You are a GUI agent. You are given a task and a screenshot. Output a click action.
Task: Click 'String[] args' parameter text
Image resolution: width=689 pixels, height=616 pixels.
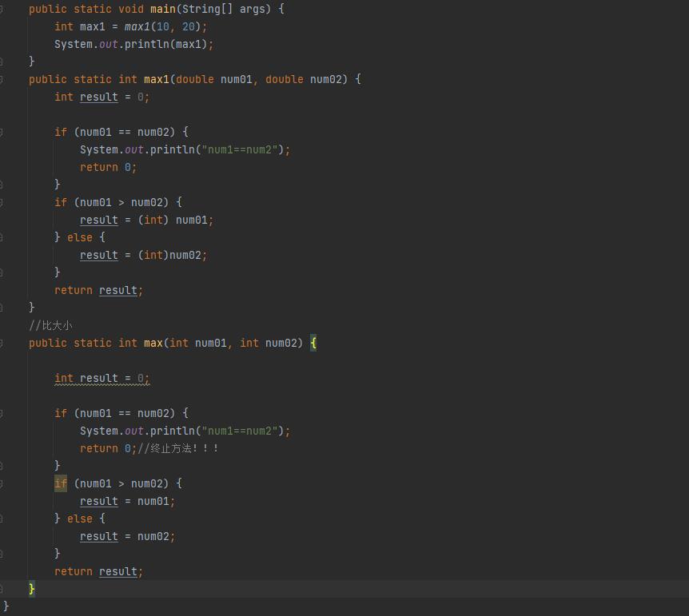click(x=224, y=9)
